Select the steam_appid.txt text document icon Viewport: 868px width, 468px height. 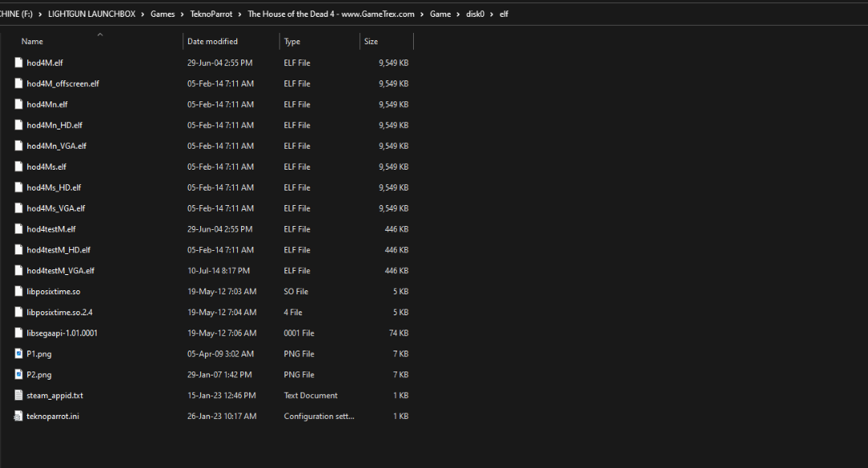pos(19,396)
